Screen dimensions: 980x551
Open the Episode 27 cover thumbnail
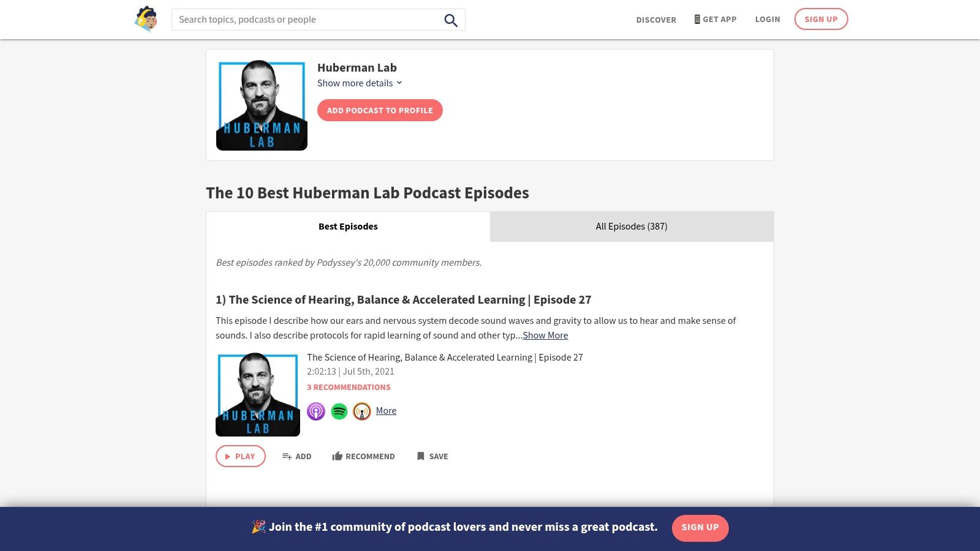click(x=258, y=394)
